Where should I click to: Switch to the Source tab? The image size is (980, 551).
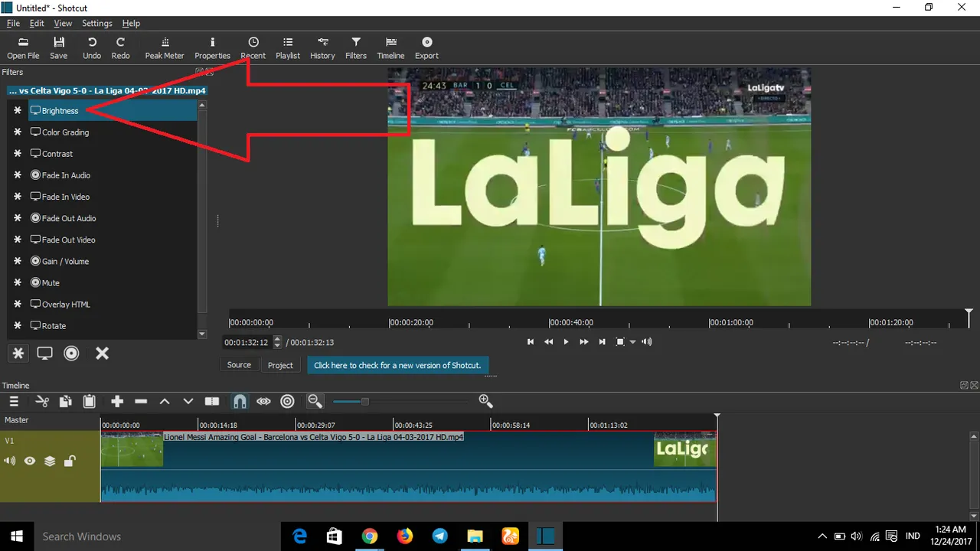tap(239, 365)
